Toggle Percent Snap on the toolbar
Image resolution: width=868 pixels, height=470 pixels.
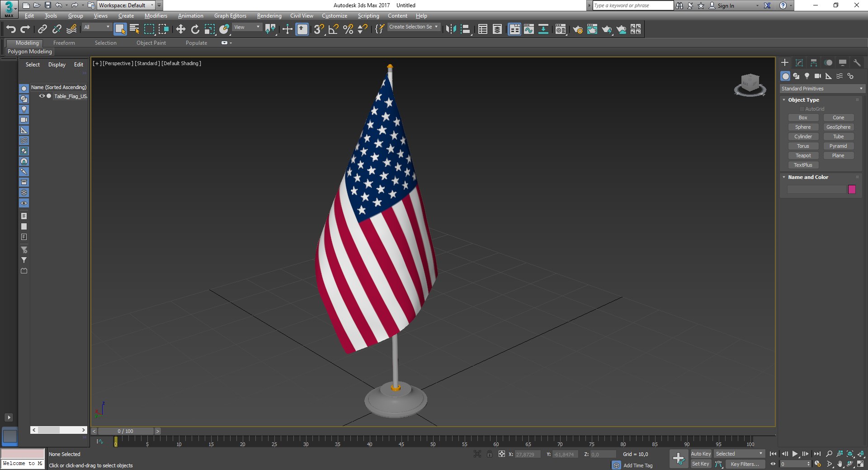click(x=348, y=29)
